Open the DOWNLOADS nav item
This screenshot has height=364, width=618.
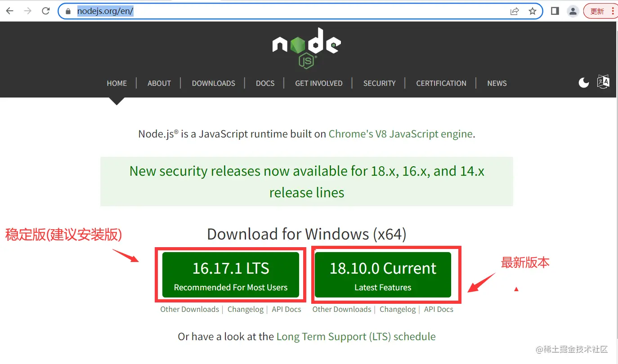214,83
